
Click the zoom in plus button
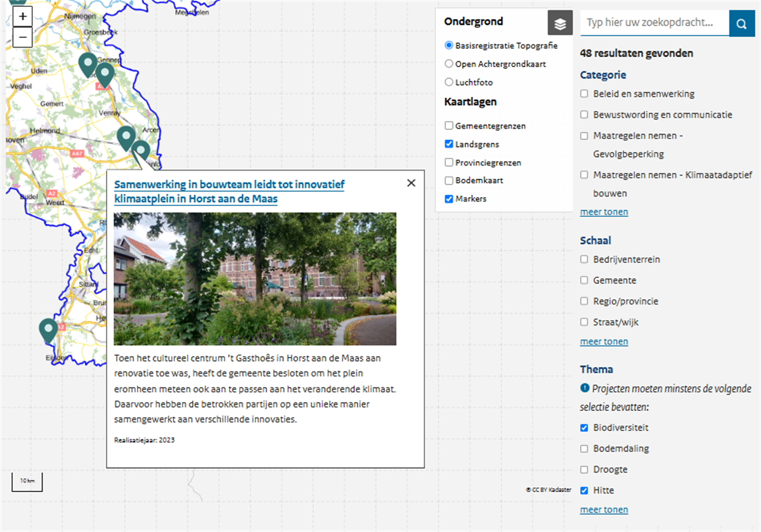coord(23,16)
